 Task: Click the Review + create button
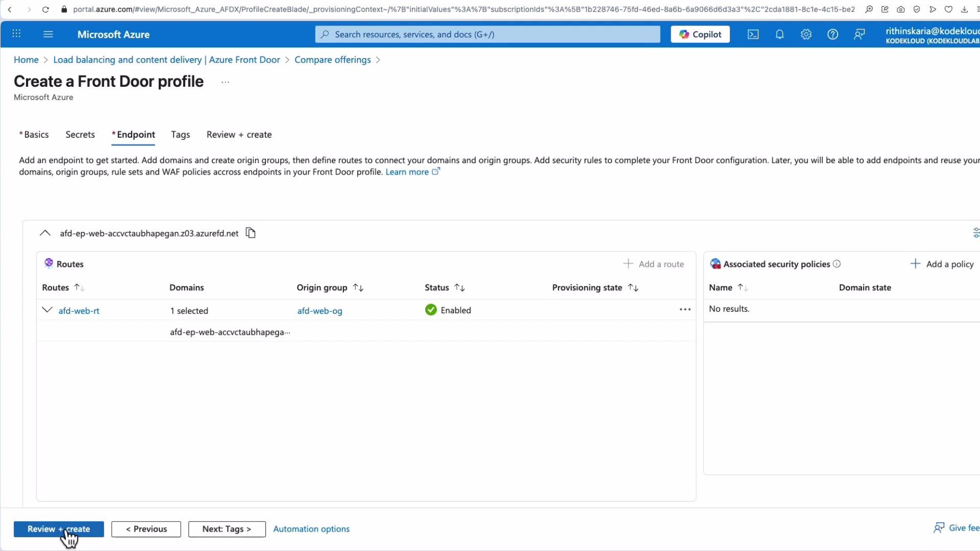click(59, 529)
